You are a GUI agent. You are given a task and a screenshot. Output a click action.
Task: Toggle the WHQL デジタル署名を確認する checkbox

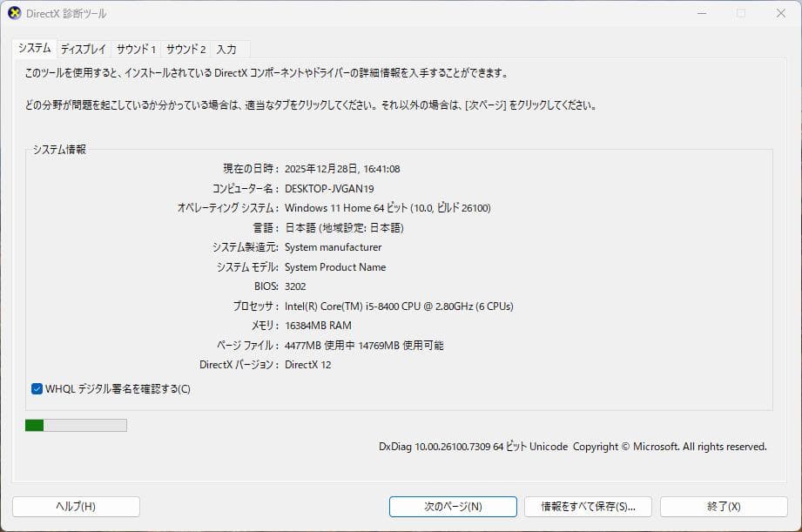37,388
